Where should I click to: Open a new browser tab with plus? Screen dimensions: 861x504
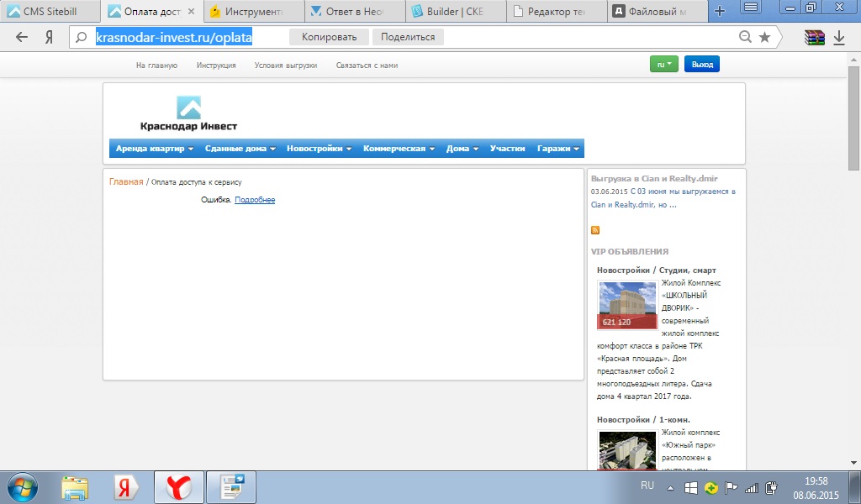[x=719, y=12]
